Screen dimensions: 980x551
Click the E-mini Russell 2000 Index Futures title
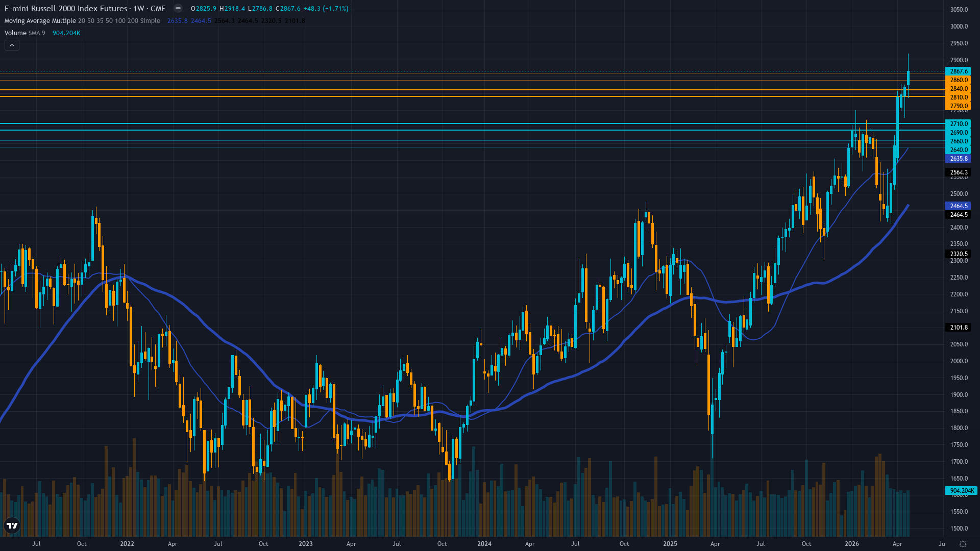(x=66, y=9)
